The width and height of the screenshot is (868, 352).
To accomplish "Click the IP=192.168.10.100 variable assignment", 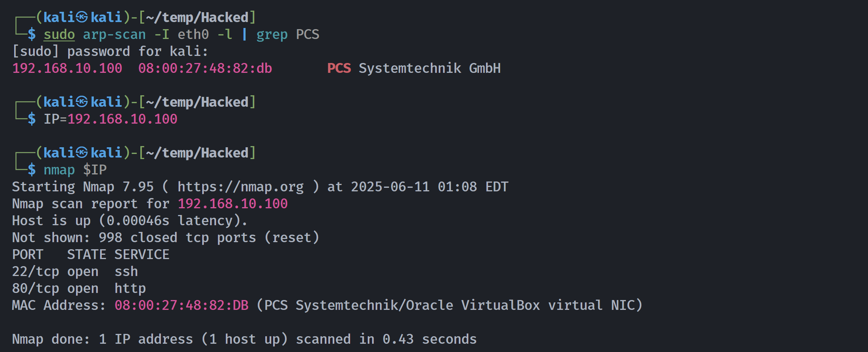I will coord(110,119).
